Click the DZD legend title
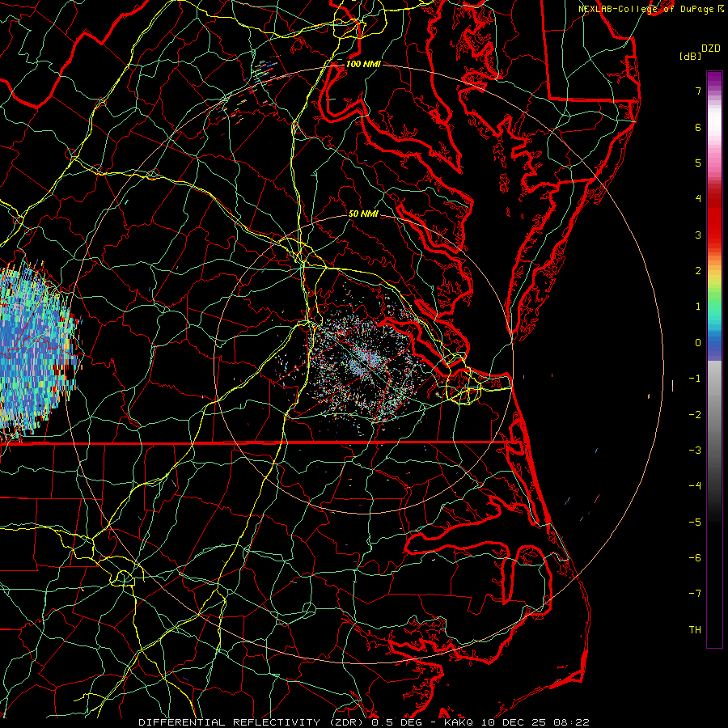Image resolution: width=728 pixels, height=728 pixels. point(711,49)
